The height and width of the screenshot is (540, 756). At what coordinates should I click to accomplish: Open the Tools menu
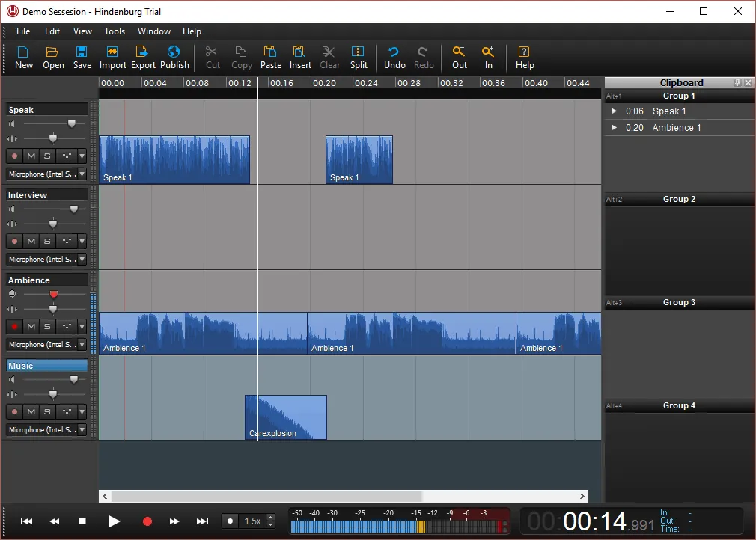114,31
